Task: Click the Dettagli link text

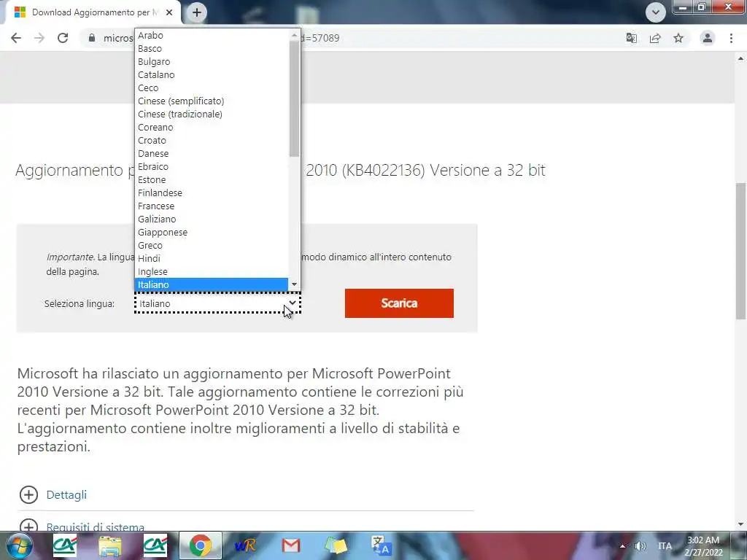Action: pyautogui.click(x=66, y=495)
